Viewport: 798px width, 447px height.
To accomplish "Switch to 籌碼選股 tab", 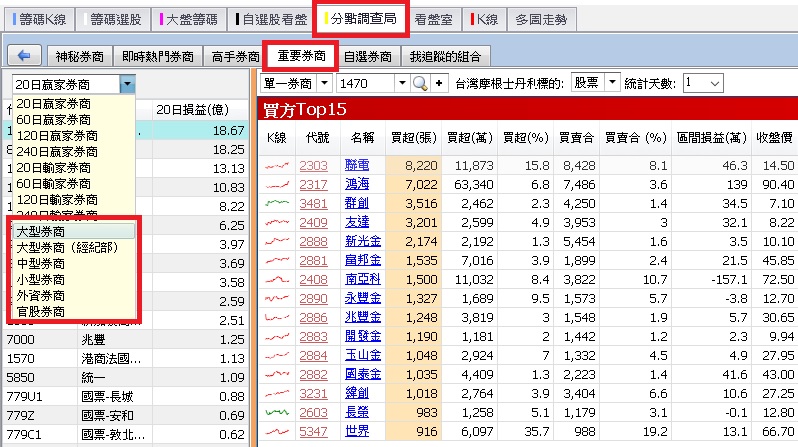I will click(x=113, y=20).
